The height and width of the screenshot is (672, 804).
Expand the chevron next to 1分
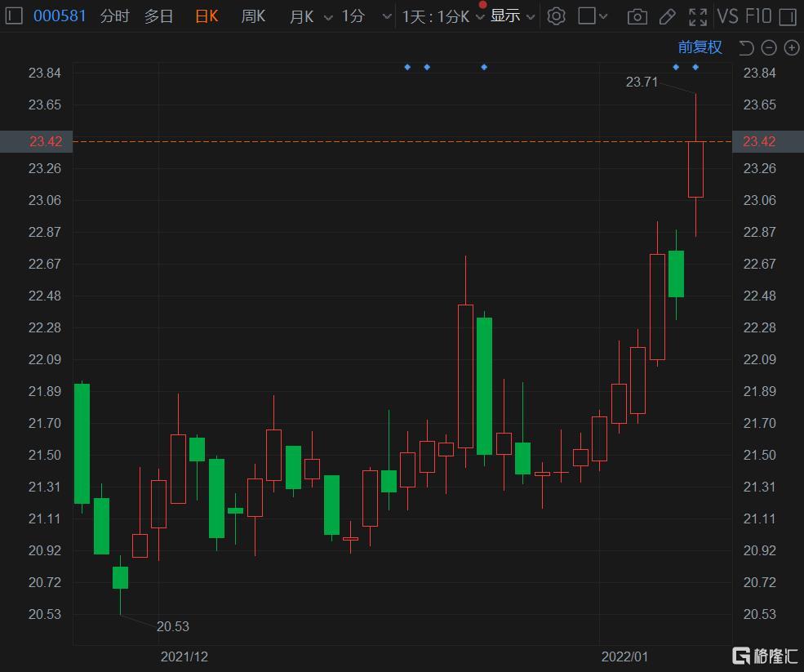387,17
